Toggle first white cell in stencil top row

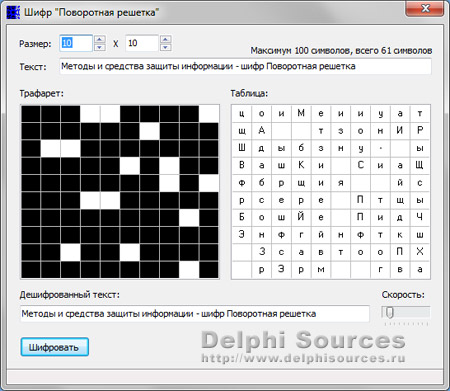click(90, 114)
